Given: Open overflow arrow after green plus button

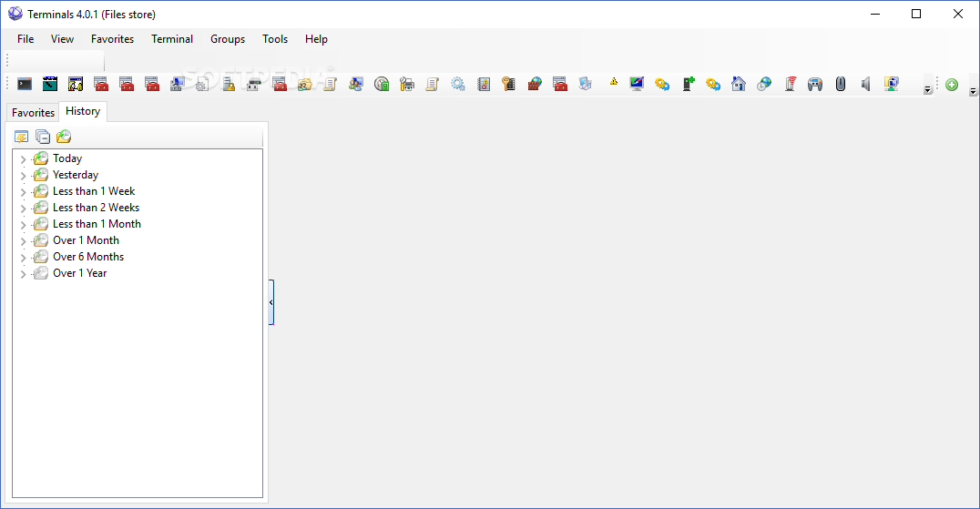Looking at the screenshot, I should click(973, 91).
